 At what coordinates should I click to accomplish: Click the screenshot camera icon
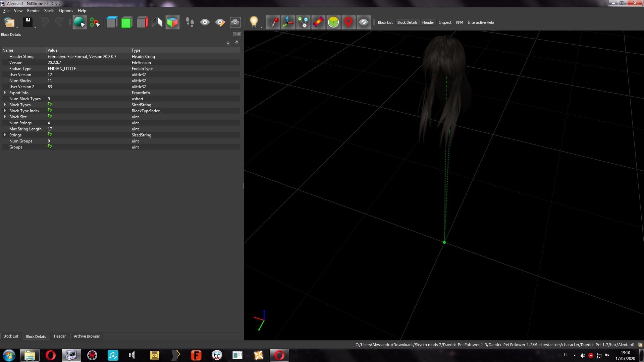coord(235,22)
